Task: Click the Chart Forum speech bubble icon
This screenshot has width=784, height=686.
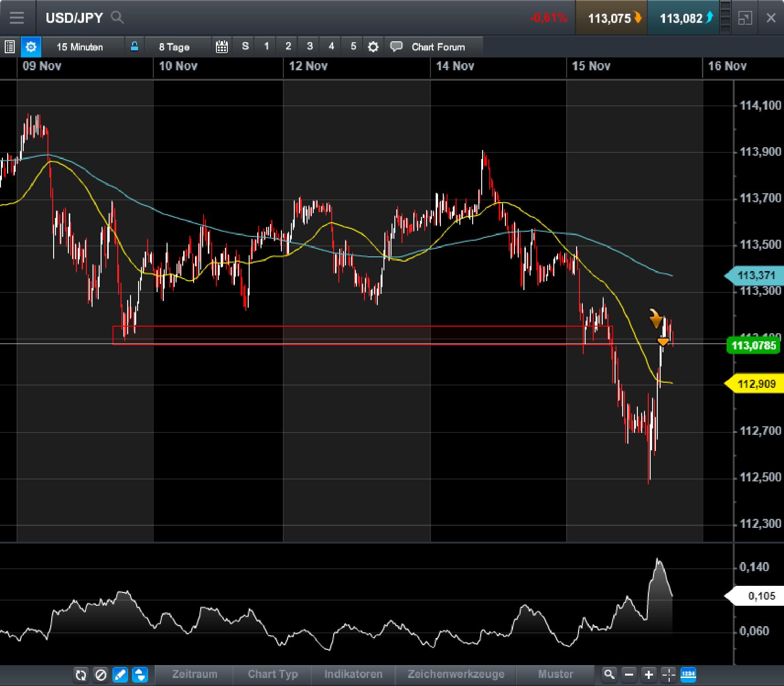Action: click(x=396, y=47)
